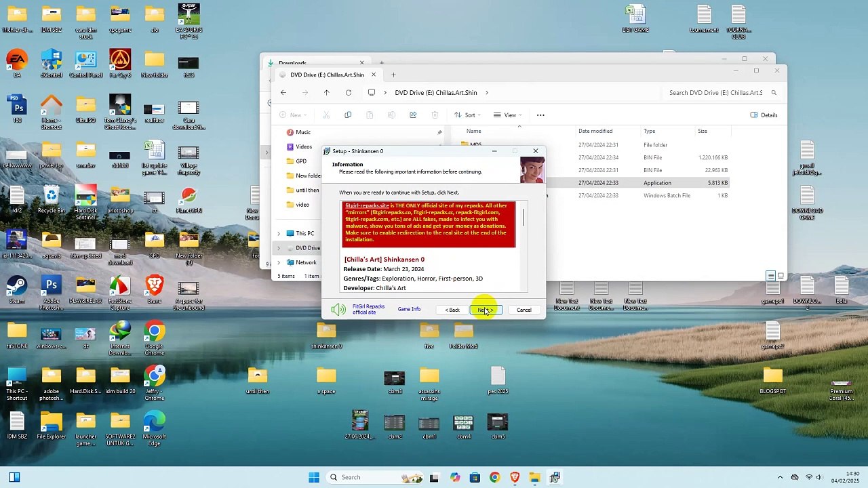Click the Search DVD Drive (E:) box
The width and height of the screenshot is (868, 488).
pos(722,93)
